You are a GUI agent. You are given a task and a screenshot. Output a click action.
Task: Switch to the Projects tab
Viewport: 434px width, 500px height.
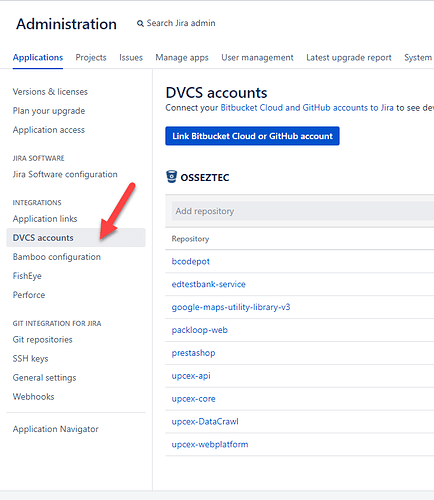[91, 57]
